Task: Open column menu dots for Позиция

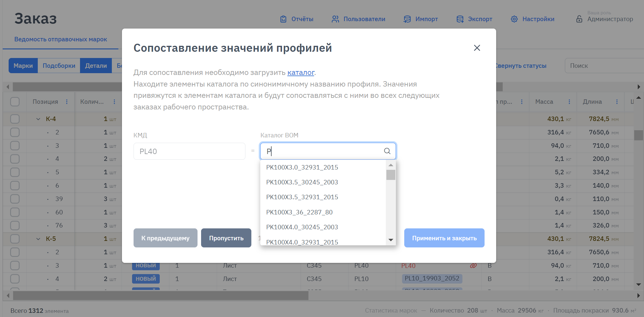Action: click(67, 102)
